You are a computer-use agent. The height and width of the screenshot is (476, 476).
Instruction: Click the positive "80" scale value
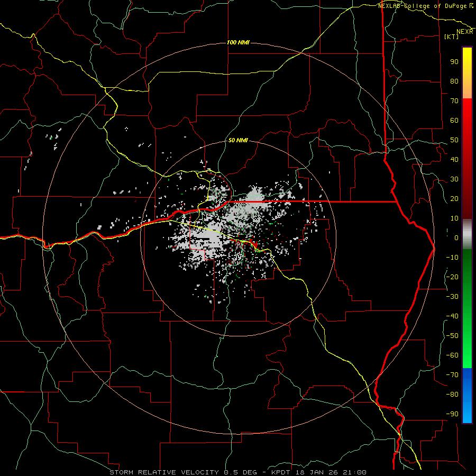pos(454,81)
